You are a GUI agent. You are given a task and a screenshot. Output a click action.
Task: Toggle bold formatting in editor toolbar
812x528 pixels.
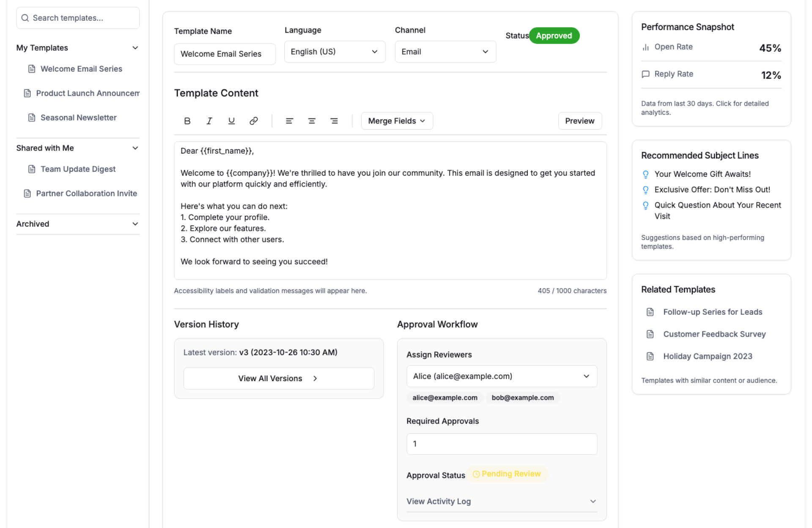[x=187, y=121]
